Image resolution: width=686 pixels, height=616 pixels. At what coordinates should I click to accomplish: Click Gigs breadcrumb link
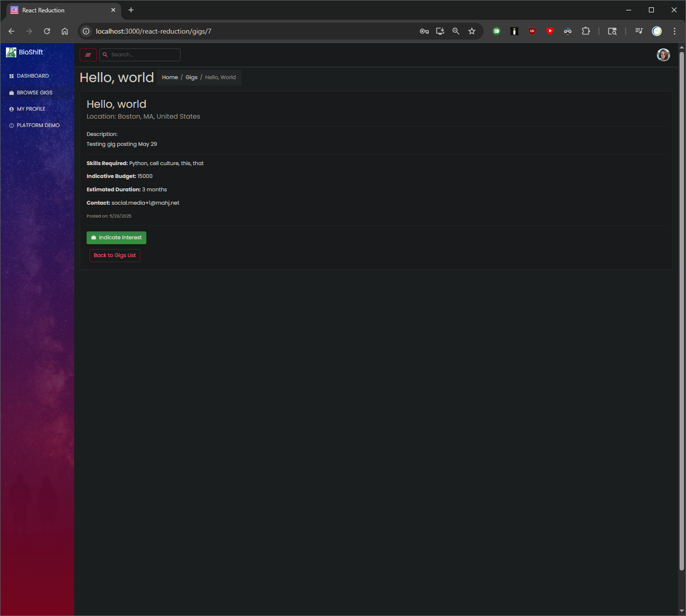[191, 78]
